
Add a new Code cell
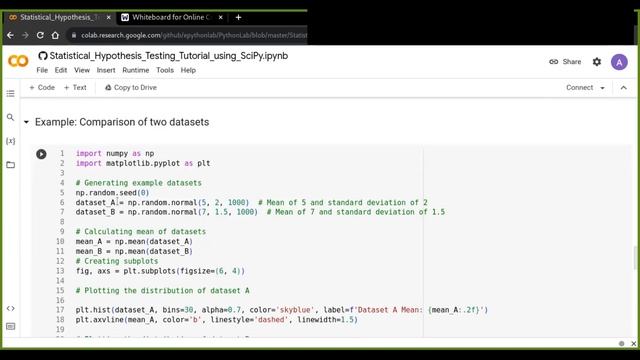tap(42, 87)
